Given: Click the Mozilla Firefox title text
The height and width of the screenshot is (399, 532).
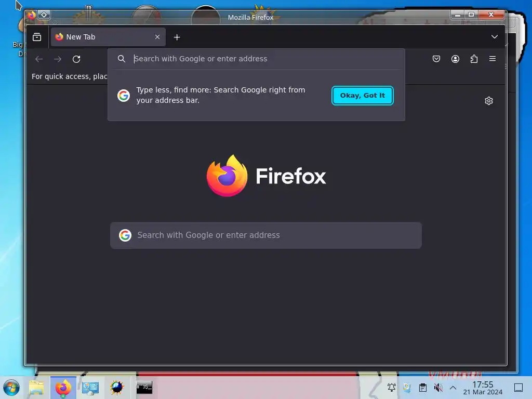Looking at the screenshot, I should pyautogui.click(x=250, y=17).
